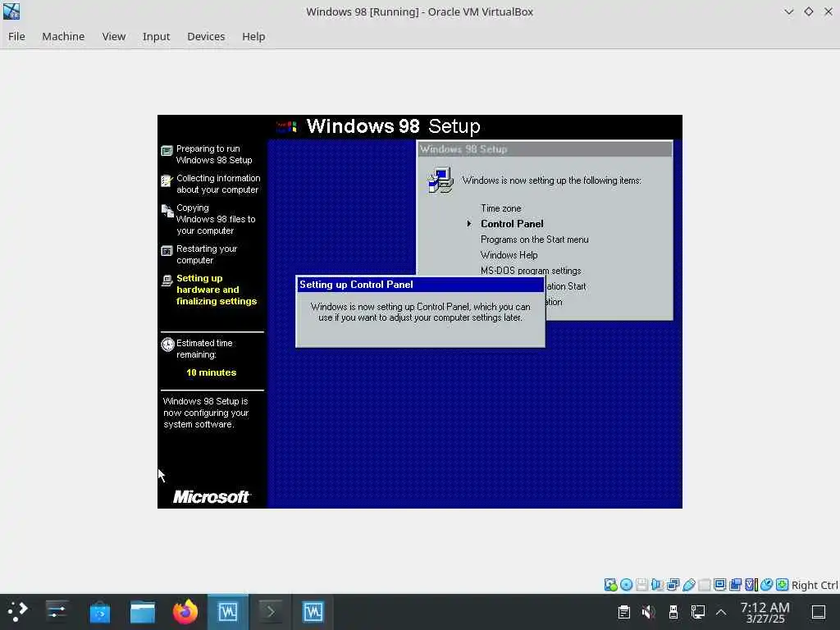Viewport: 840px width, 630px height.
Task: Click the hard disk activity status icon
Action: click(x=610, y=584)
